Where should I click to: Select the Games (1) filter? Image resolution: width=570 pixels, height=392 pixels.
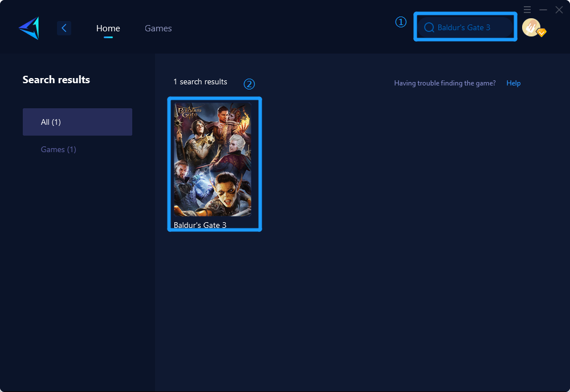(x=59, y=149)
